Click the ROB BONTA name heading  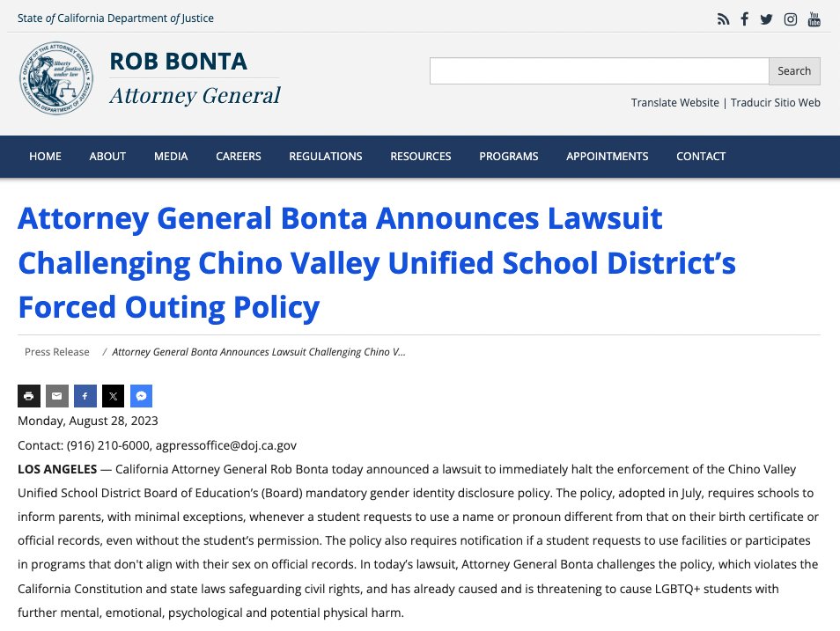(x=179, y=61)
